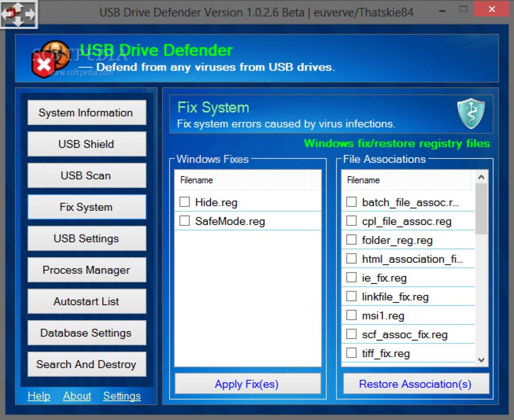Open the Process Manager
Screen dimensions: 514x420
[87, 270]
